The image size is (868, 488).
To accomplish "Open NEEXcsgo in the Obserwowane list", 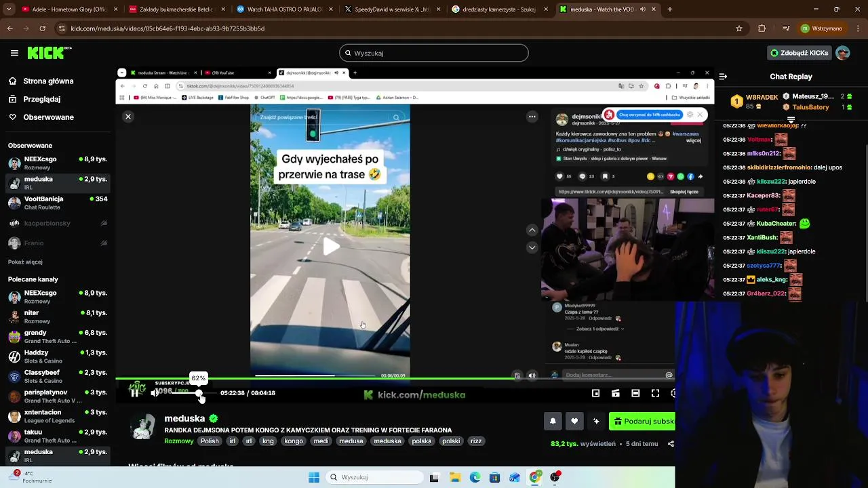I will 57,163.
